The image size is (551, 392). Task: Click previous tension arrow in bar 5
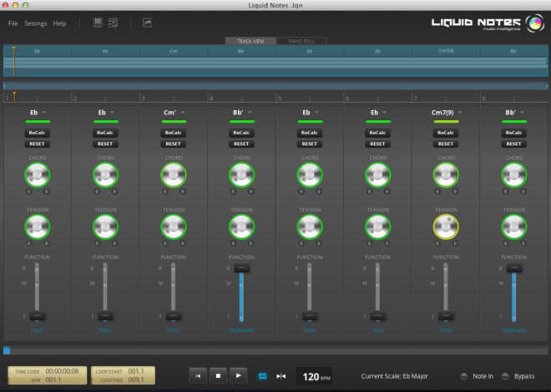[301, 244]
